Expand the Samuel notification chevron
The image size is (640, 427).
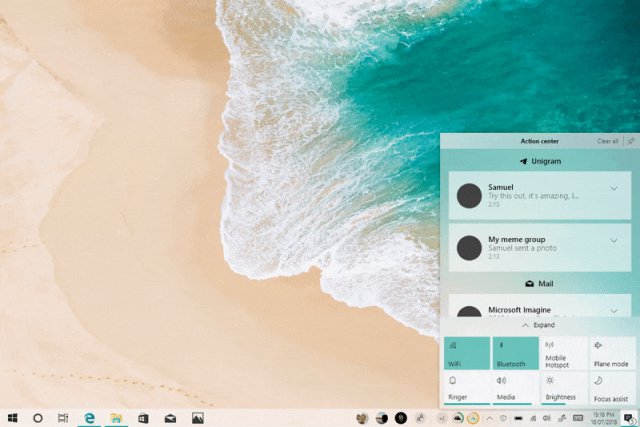(x=614, y=188)
